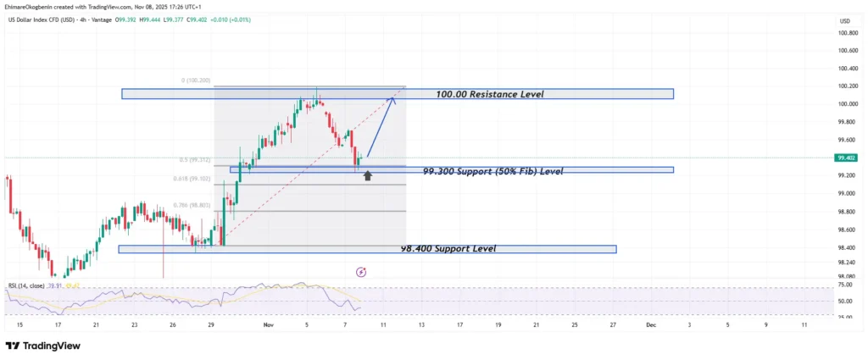Click the green 99.402 current price tag
This screenshot has height=360, width=868.
coord(848,158)
